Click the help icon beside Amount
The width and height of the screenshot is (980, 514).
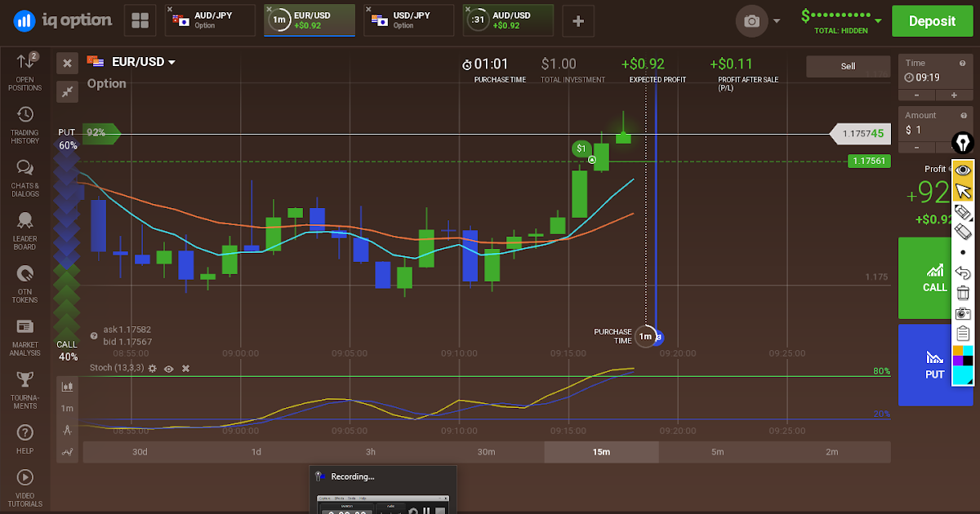click(963, 115)
